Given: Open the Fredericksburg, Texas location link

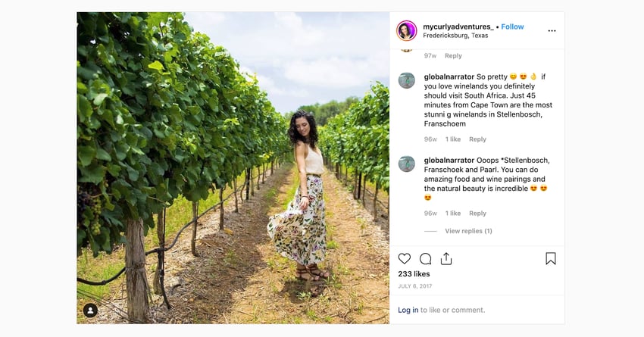Looking at the screenshot, I should (455, 36).
